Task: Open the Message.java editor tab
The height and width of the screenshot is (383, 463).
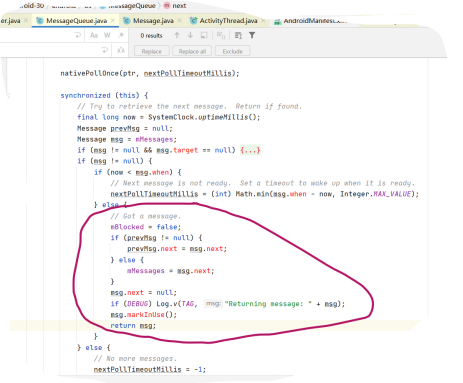Action: pos(153,21)
